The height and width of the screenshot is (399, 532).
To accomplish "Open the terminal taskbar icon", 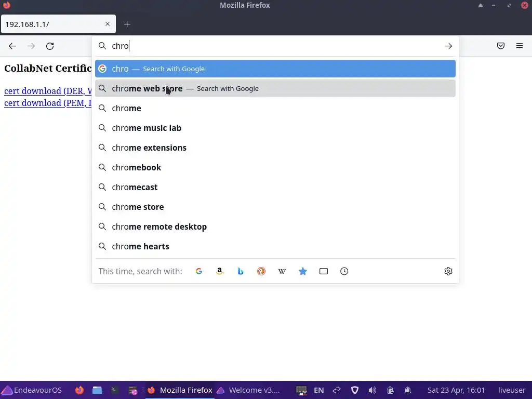I will pyautogui.click(x=114, y=390).
